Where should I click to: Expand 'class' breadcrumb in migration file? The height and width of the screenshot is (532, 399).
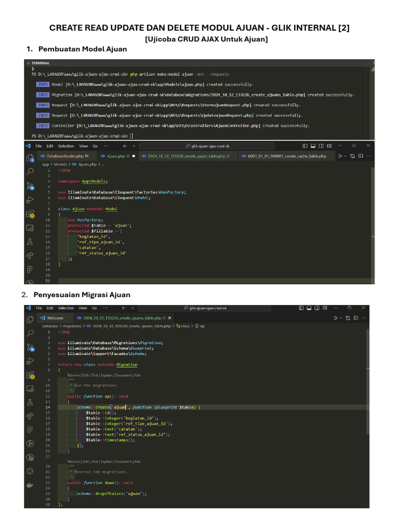click(185, 326)
